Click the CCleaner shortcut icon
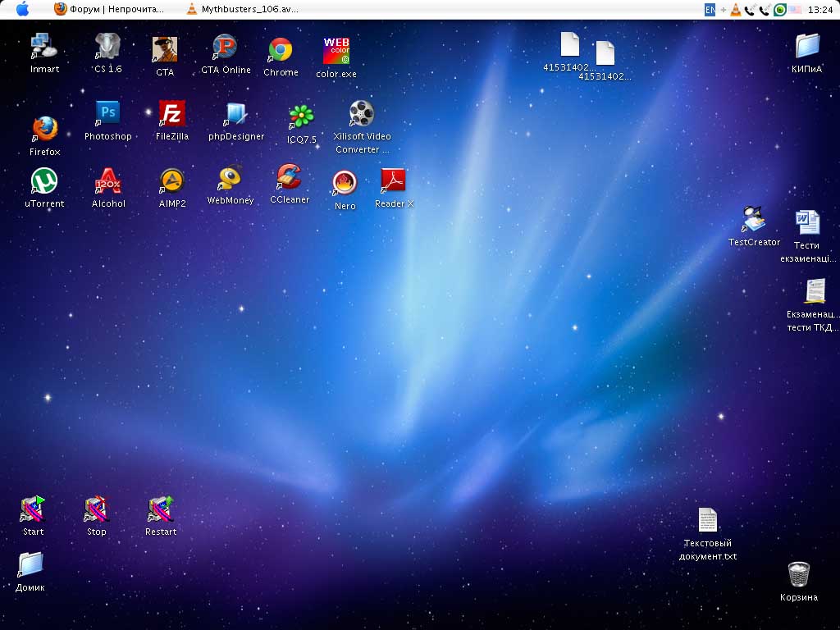 pyautogui.click(x=289, y=177)
